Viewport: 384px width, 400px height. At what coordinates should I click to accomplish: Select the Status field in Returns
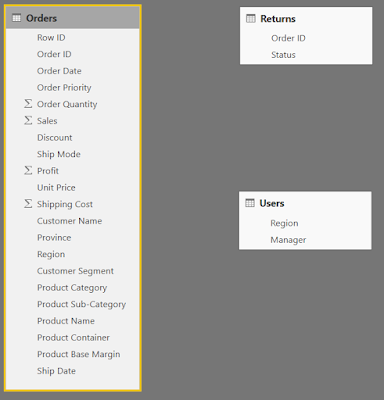(x=283, y=55)
